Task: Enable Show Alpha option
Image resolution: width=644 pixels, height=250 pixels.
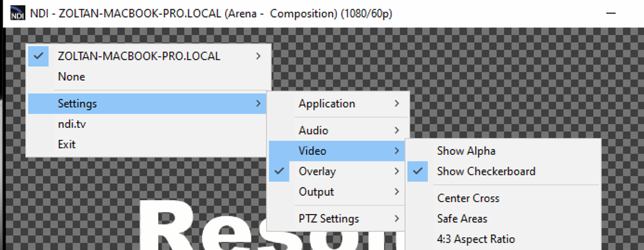Action: pyautogui.click(x=466, y=151)
